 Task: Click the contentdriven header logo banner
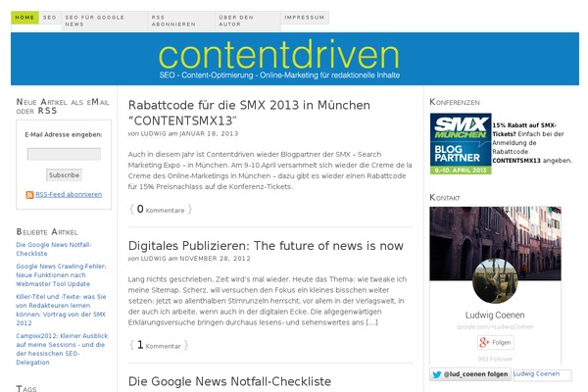coord(295,59)
